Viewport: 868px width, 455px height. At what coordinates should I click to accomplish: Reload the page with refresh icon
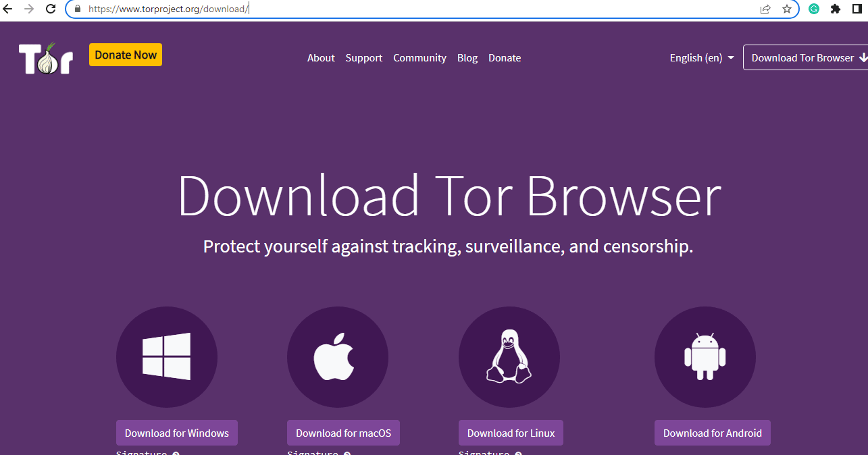[x=51, y=9]
